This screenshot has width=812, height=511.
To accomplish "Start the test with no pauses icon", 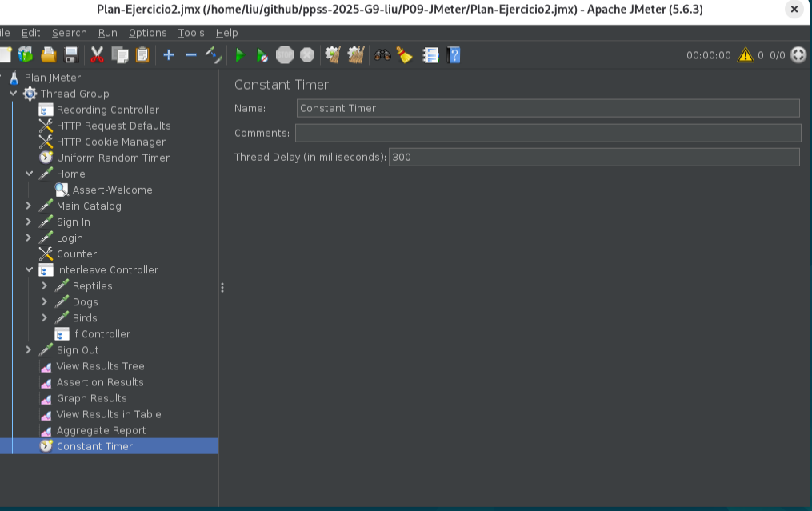I will (x=262, y=55).
